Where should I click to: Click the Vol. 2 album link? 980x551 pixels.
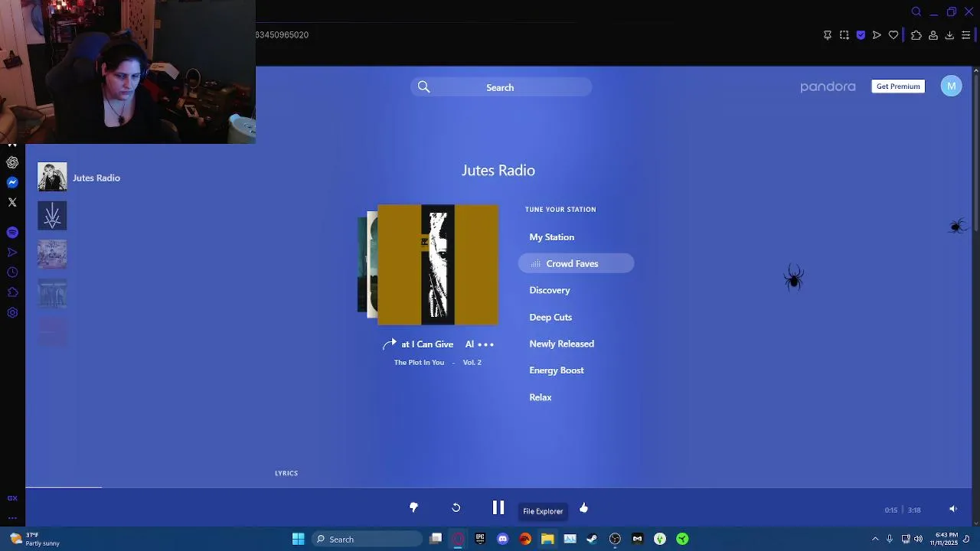click(472, 363)
